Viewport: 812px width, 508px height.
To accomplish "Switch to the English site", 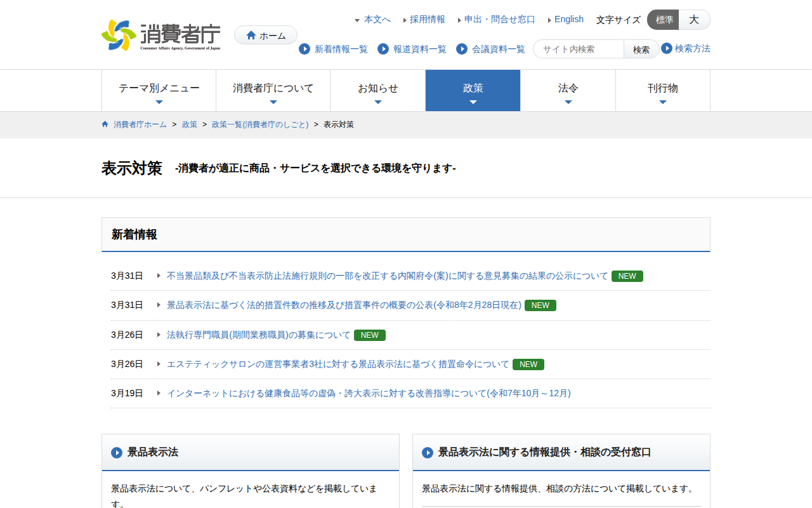I will click(568, 19).
